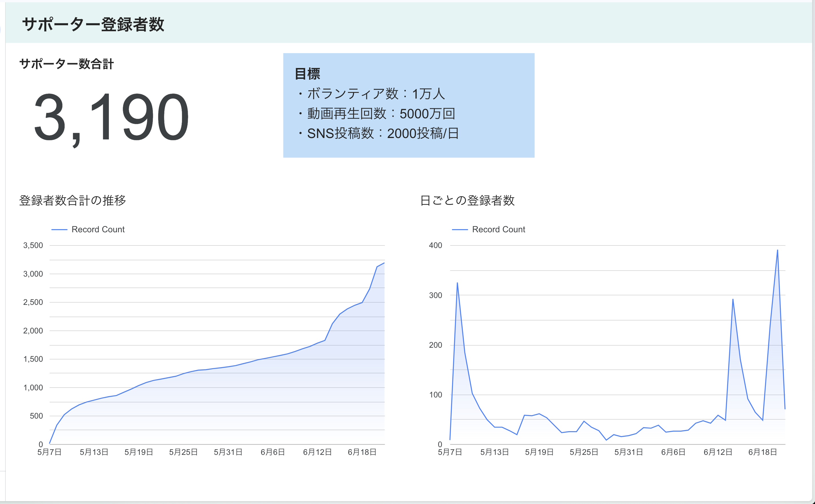This screenshot has height=504, width=815.
Task: Click the first spike after 5月7日 in daily chart
Action: [x=457, y=283]
